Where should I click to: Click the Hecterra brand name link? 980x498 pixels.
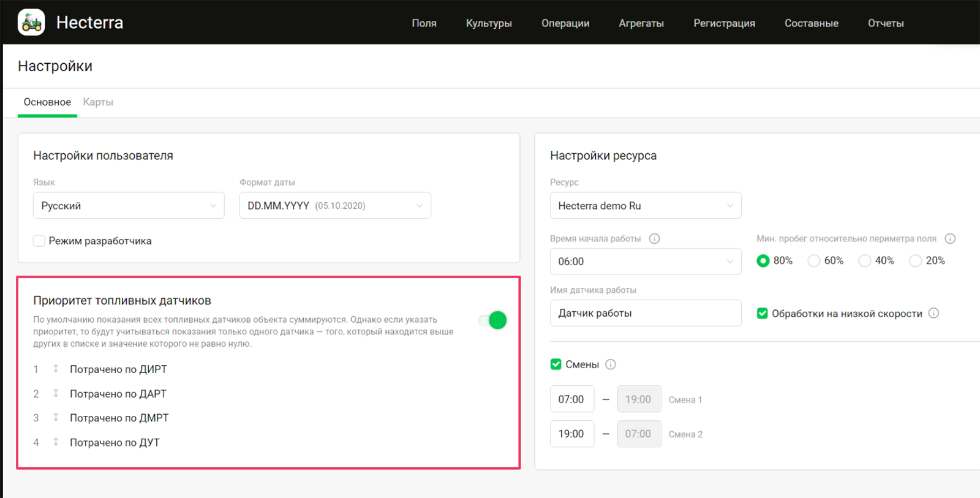point(90,23)
